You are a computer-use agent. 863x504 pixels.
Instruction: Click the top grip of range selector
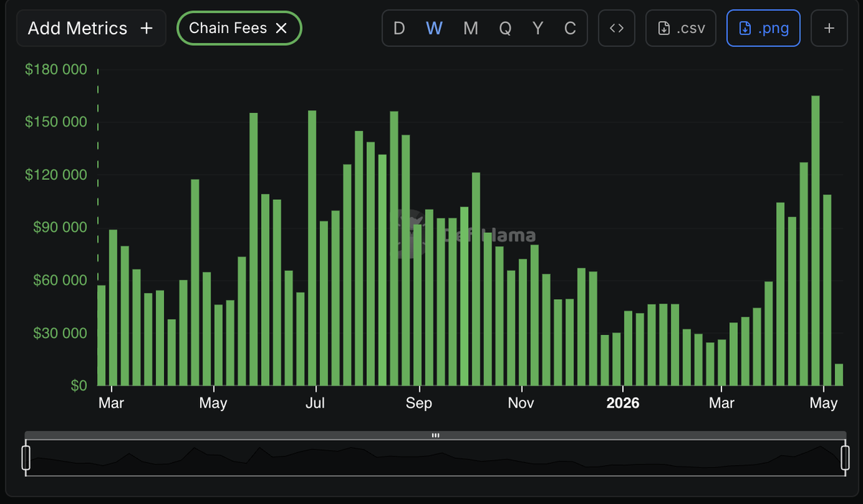(435, 435)
